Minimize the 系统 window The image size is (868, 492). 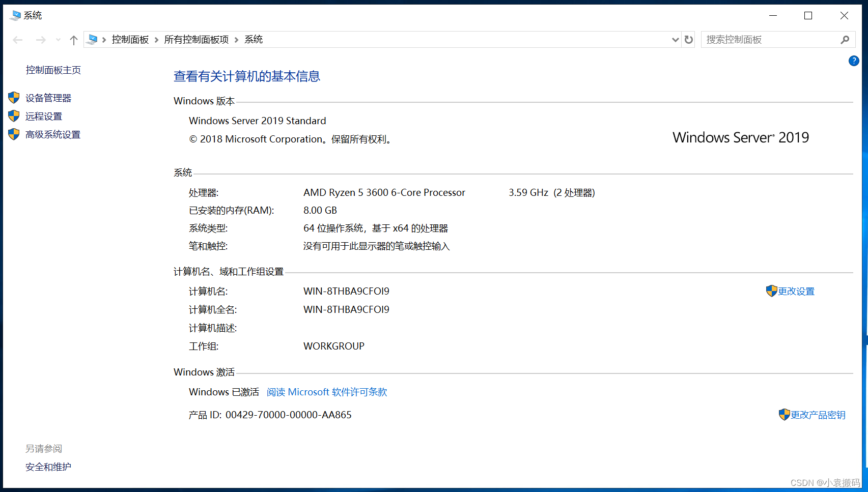tap(773, 16)
